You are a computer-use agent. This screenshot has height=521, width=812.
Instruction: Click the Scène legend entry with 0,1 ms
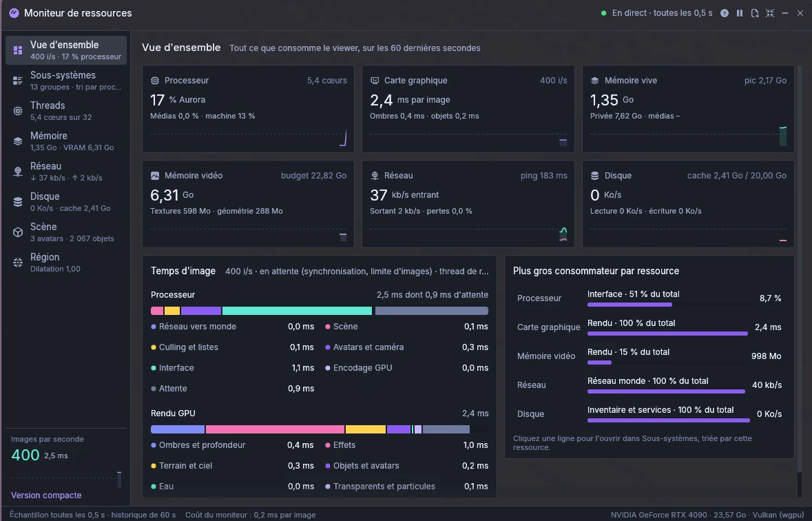pyautogui.click(x=406, y=327)
